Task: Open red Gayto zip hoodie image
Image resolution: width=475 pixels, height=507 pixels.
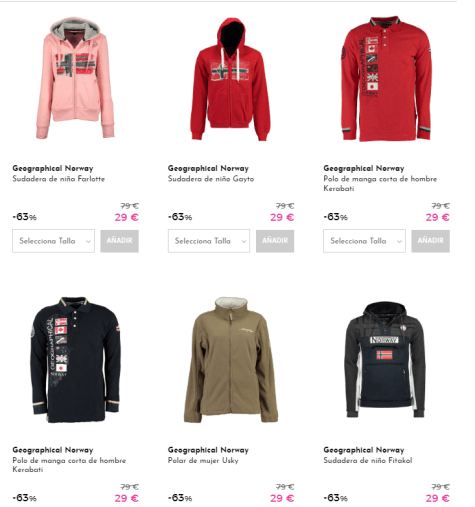Action: [x=231, y=79]
